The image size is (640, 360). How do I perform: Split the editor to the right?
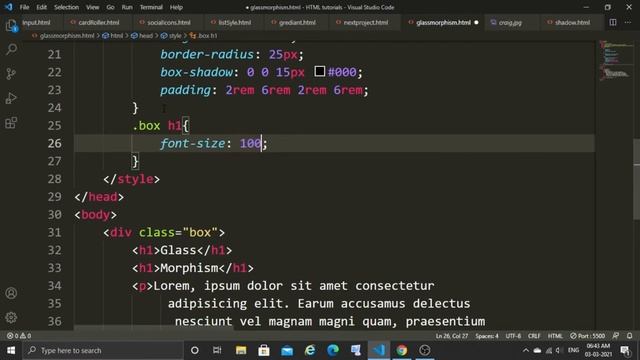coord(613,22)
